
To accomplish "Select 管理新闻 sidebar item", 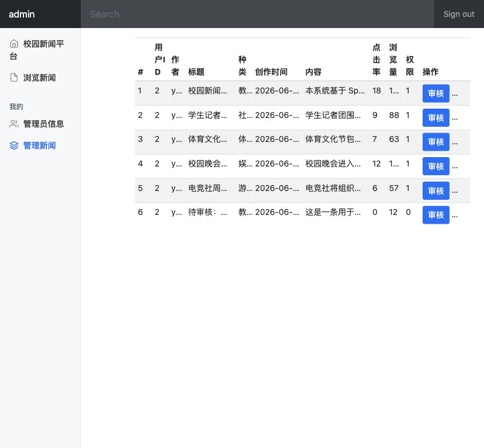I will tap(33, 145).
